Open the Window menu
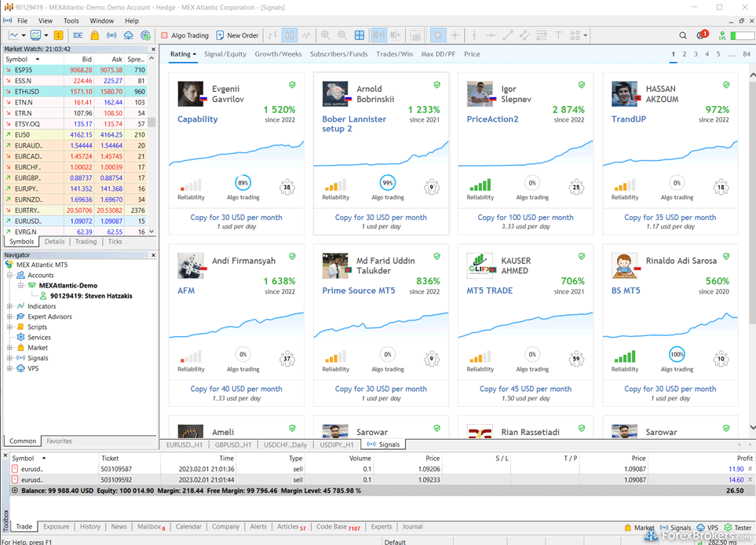Screen dimensions: 756x545 (102, 20)
